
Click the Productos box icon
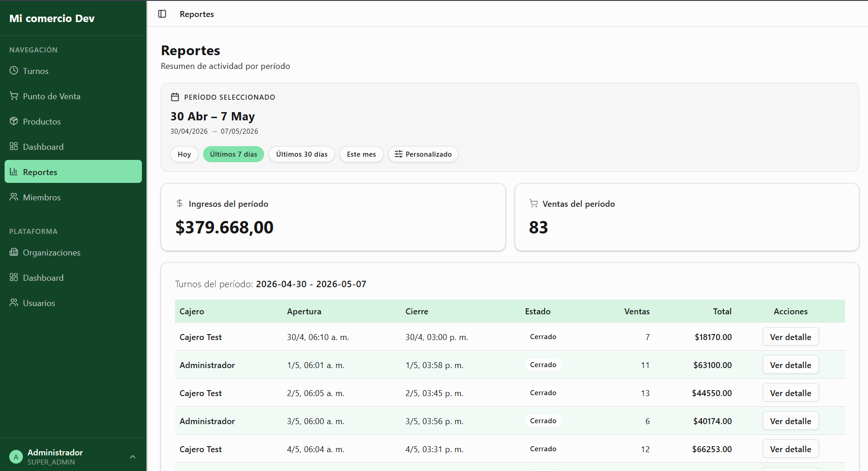click(x=14, y=121)
